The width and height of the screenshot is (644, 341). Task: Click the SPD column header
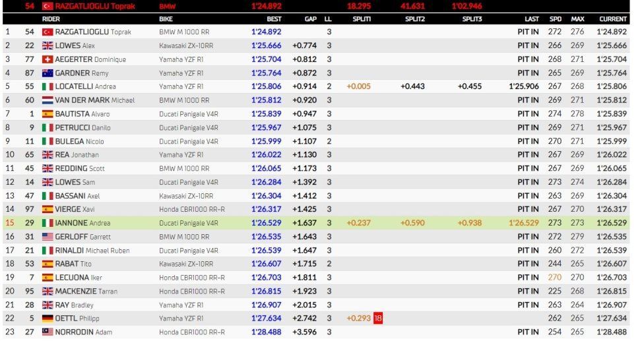pos(556,19)
